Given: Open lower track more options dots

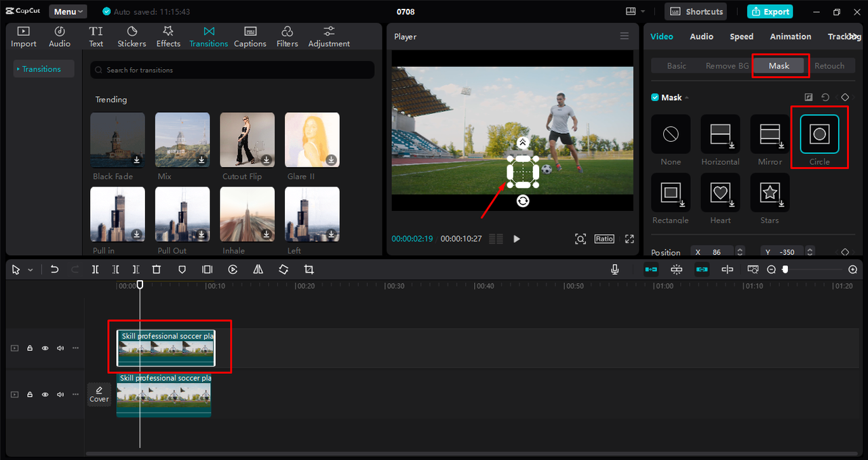Looking at the screenshot, I should (75, 394).
